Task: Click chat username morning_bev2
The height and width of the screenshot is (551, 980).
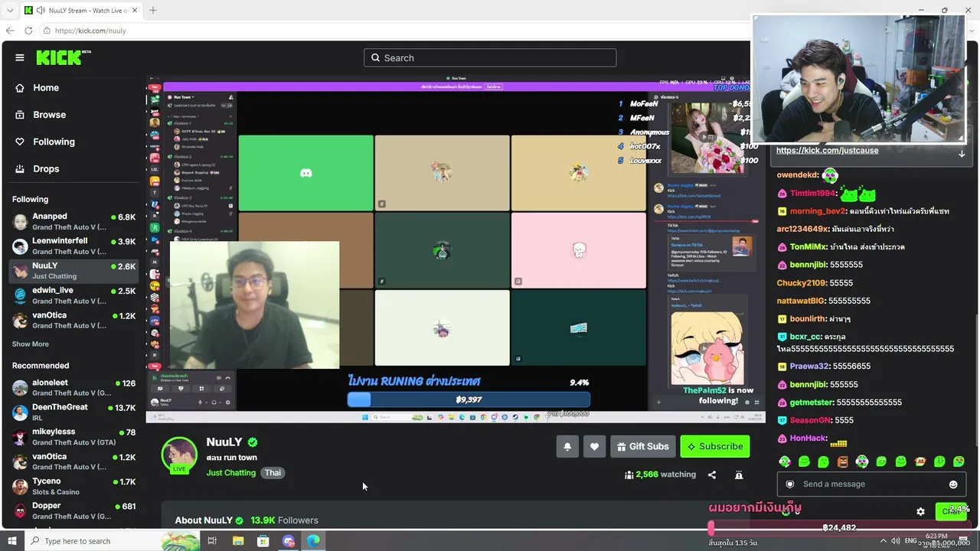Action: (818, 211)
